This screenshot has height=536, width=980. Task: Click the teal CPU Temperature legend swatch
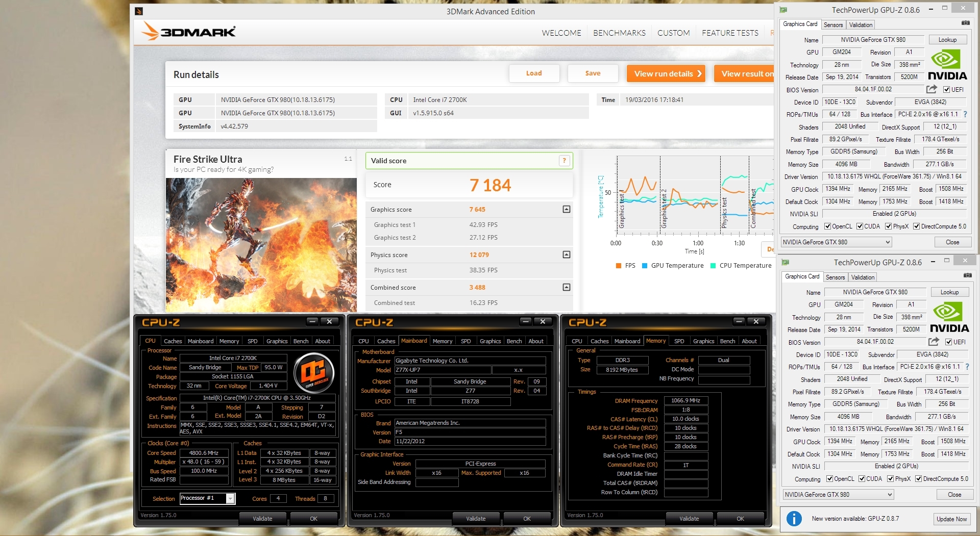pos(713,266)
